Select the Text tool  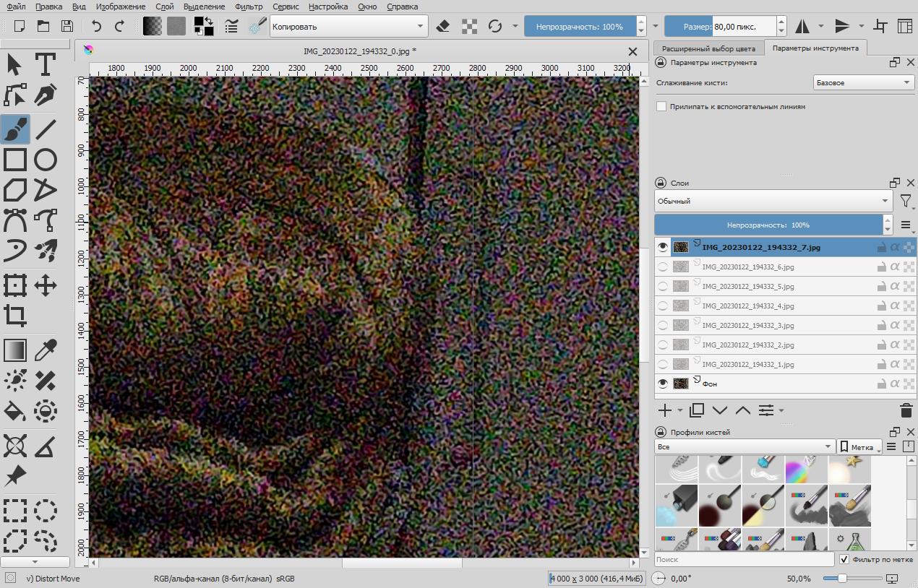pos(46,64)
